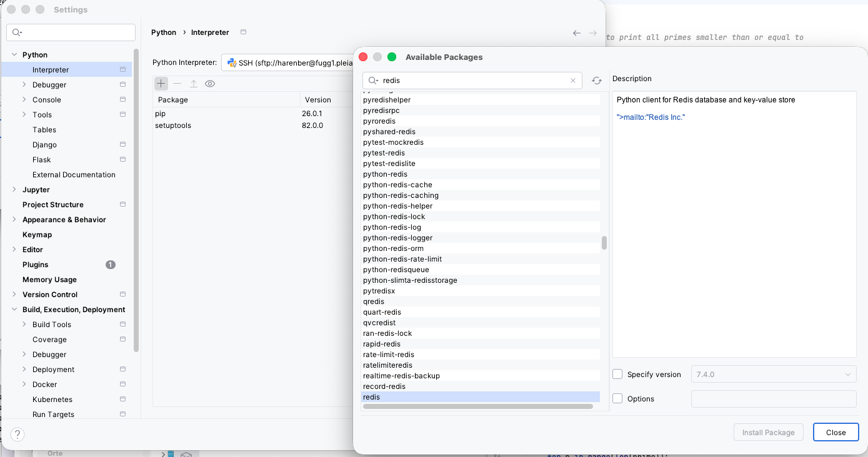
Task: Enable the Options checkbox
Action: pyautogui.click(x=617, y=398)
